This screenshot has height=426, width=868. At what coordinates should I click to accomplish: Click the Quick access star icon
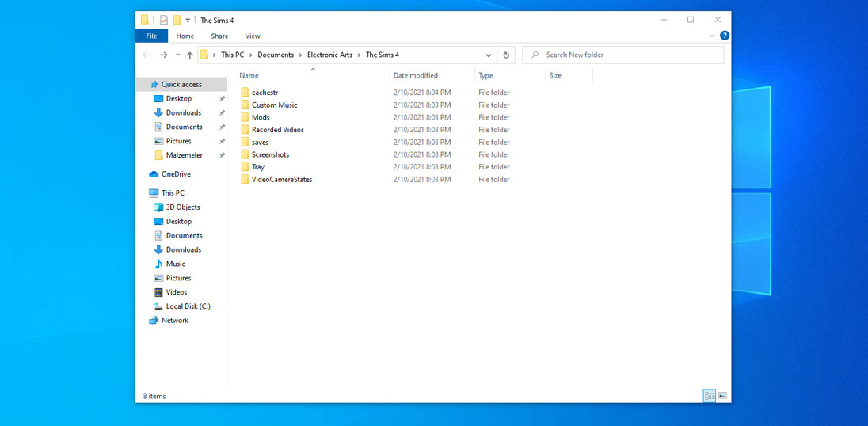[154, 84]
